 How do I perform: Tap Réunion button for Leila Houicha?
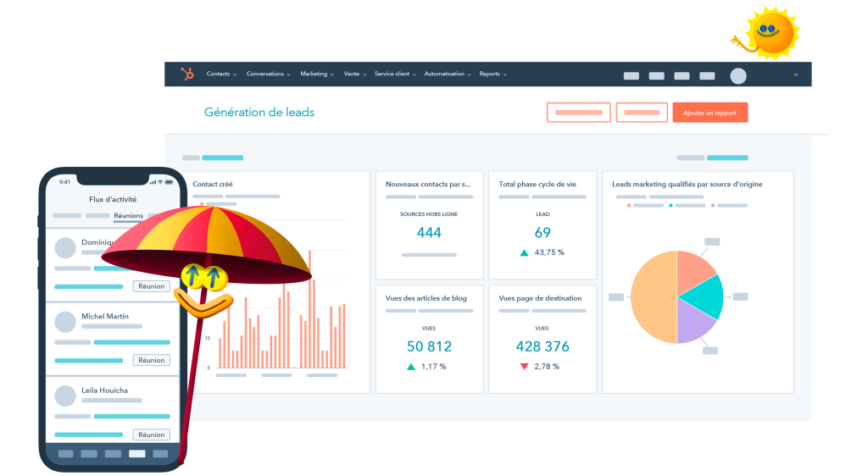[151, 435]
